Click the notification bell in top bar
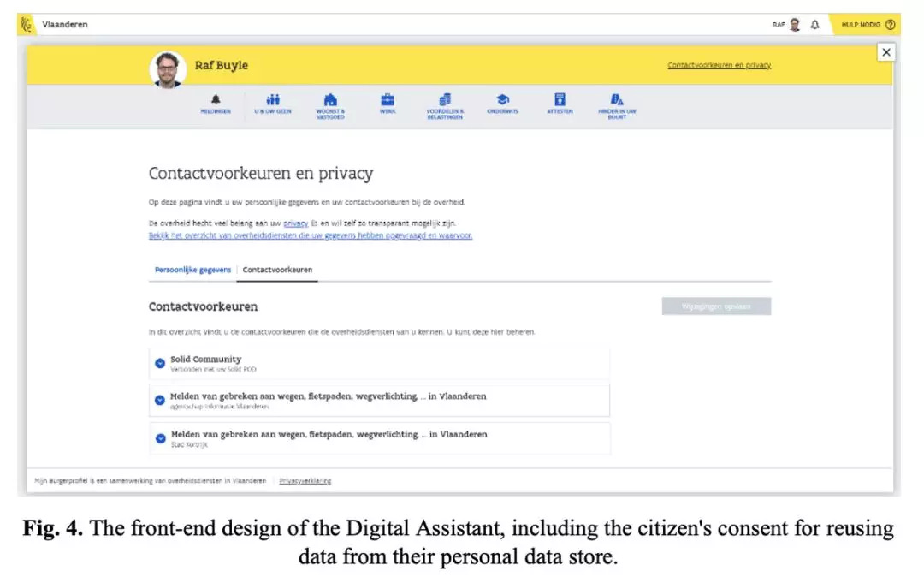 point(815,25)
